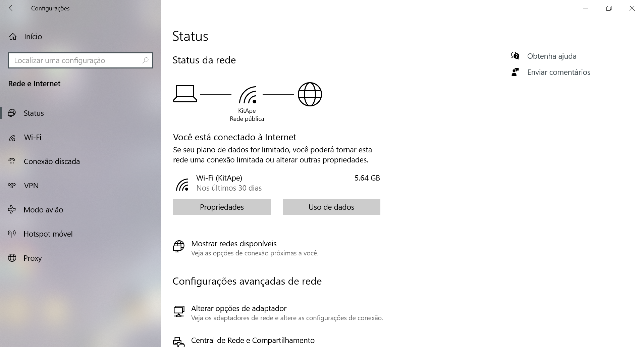Click the Enviar comentários person icon
Viewport: 644px width, 347px height.
click(x=515, y=72)
